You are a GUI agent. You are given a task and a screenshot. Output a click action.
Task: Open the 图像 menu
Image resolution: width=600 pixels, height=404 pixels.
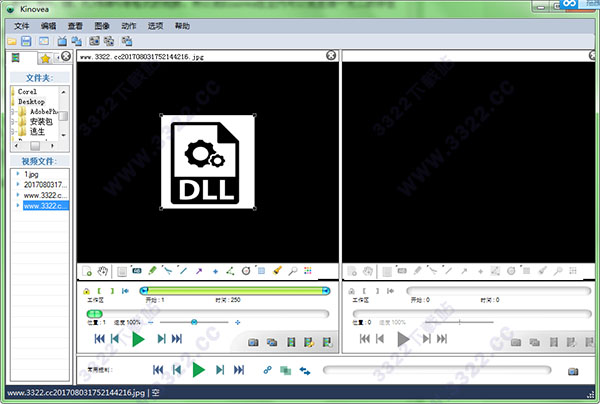(102, 26)
